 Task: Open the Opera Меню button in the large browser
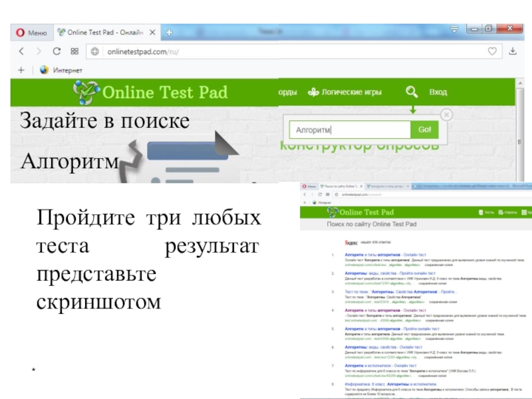[31, 33]
